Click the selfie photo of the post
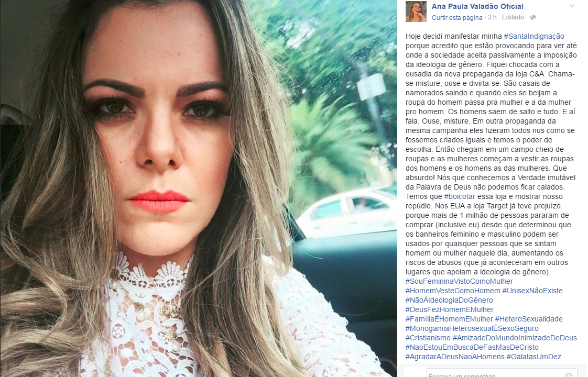 point(199,188)
